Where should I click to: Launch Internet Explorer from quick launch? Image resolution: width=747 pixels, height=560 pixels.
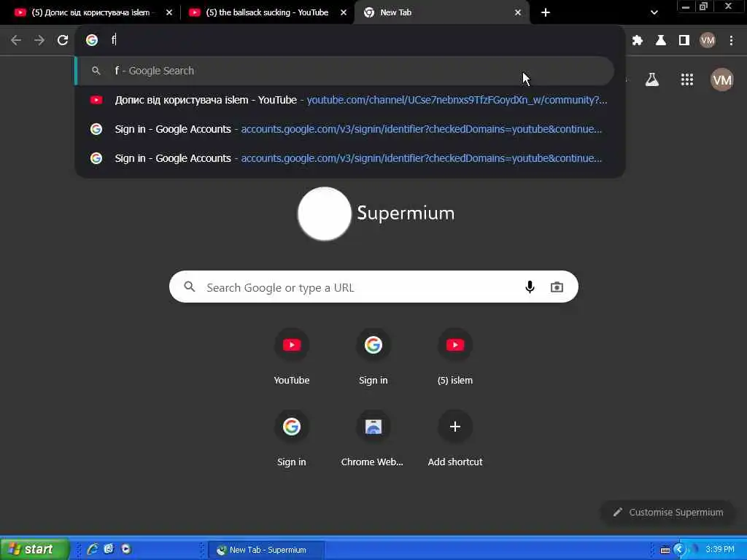(x=92, y=549)
